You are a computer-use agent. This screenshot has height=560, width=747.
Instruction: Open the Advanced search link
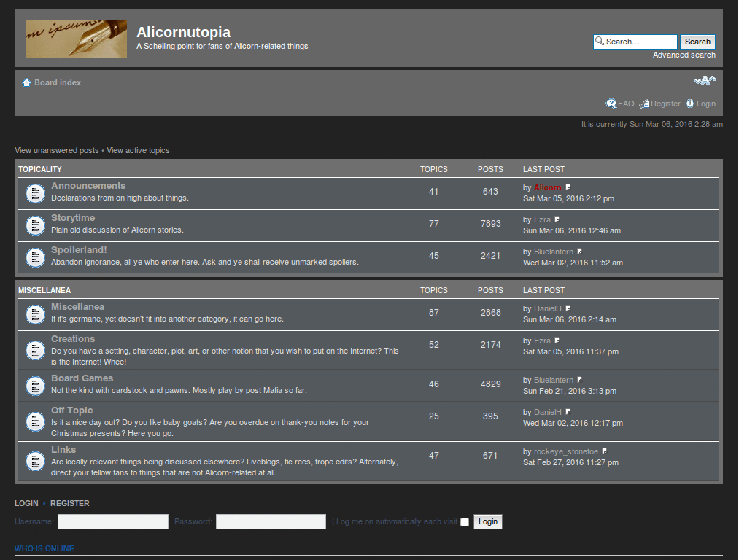click(684, 54)
